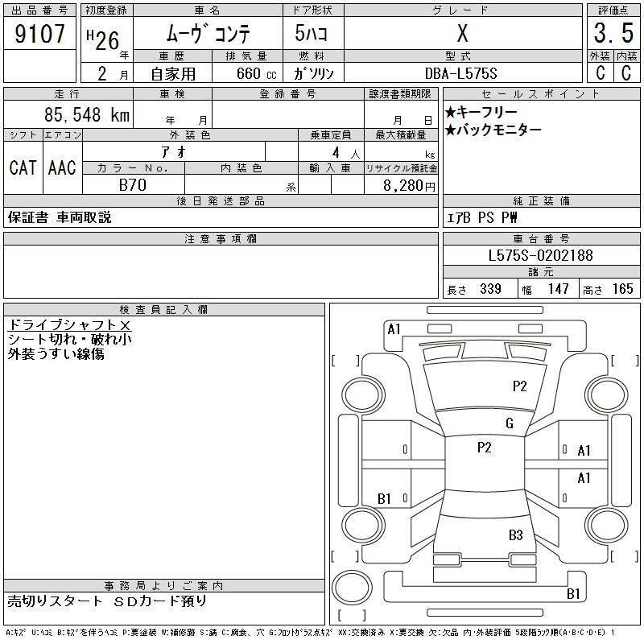The width and height of the screenshot is (644, 644).
Task: Click the damage code legend line at bottom
Action: click(x=311, y=633)
